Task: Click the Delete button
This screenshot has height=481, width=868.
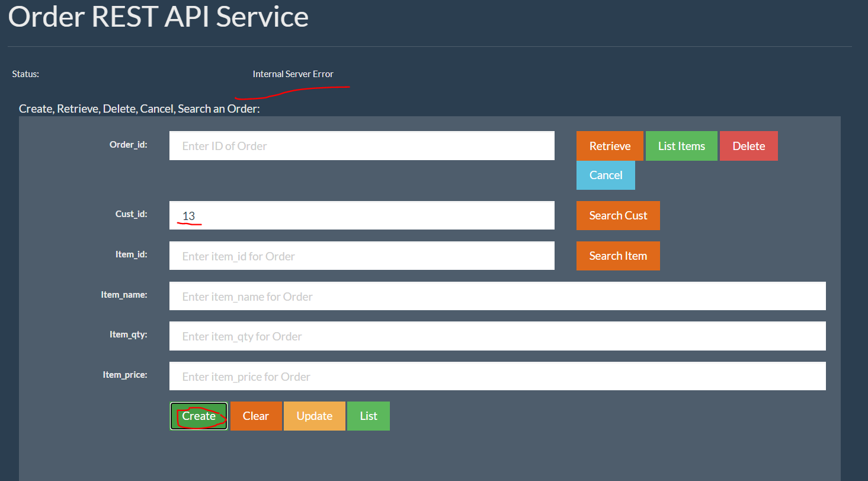Action: 748,145
